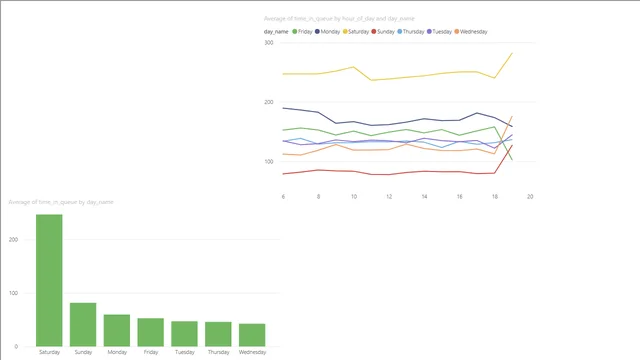
Task: Click the 'Friday' axis label under bars
Action: pyautogui.click(x=151, y=352)
